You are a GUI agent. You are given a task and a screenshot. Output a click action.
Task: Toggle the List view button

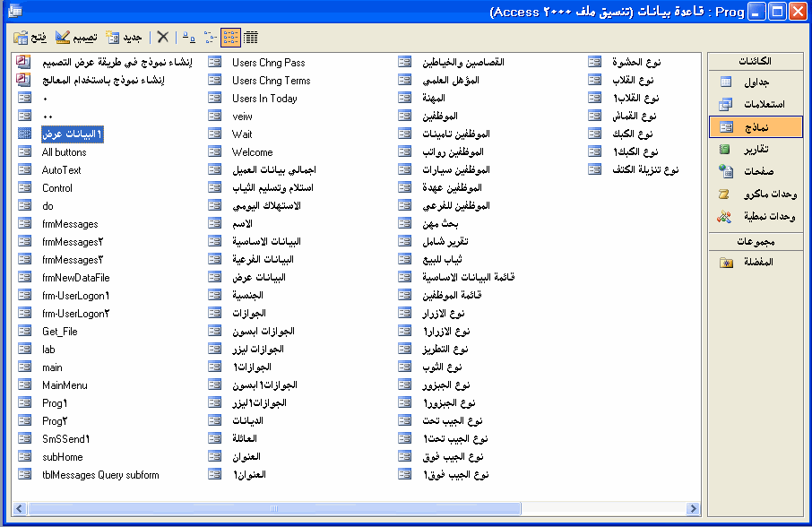click(230, 38)
